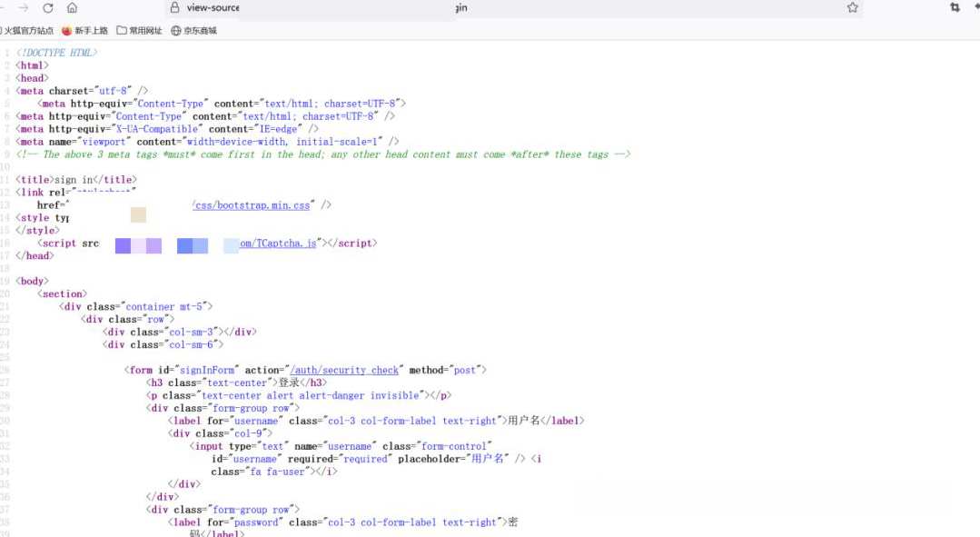Click the 登录 heading text

(289, 383)
